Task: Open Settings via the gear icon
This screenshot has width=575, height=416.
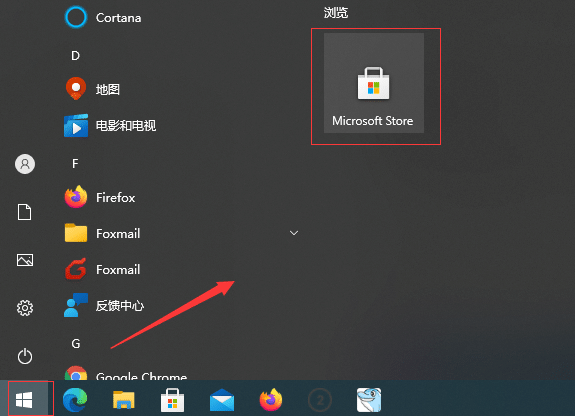Action: (x=25, y=308)
